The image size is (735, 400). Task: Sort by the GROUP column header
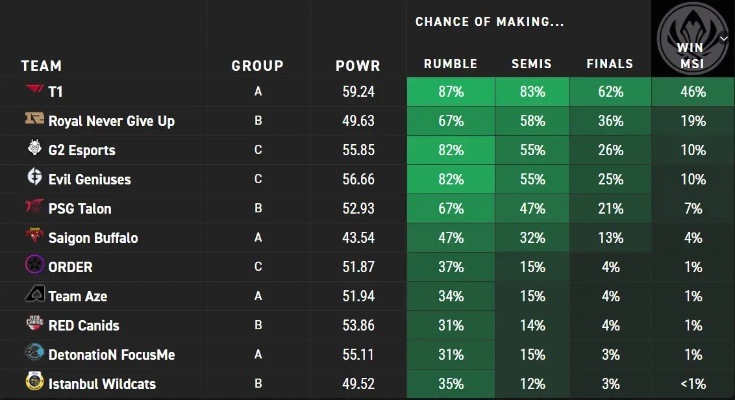[x=258, y=66]
